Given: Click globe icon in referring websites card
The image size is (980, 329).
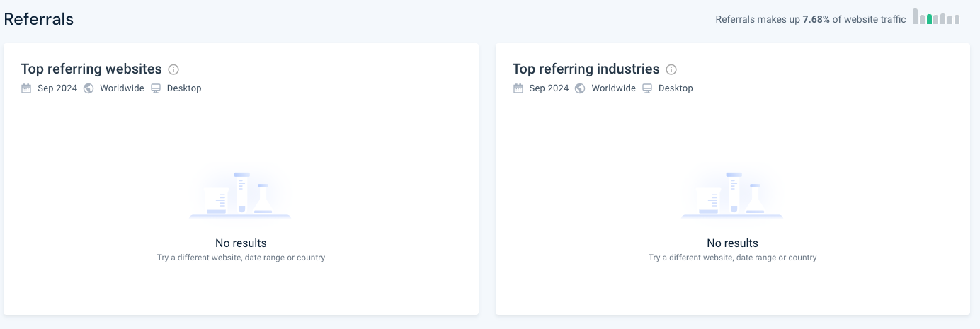Looking at the screenshot, I should click(x=89, y=88).
